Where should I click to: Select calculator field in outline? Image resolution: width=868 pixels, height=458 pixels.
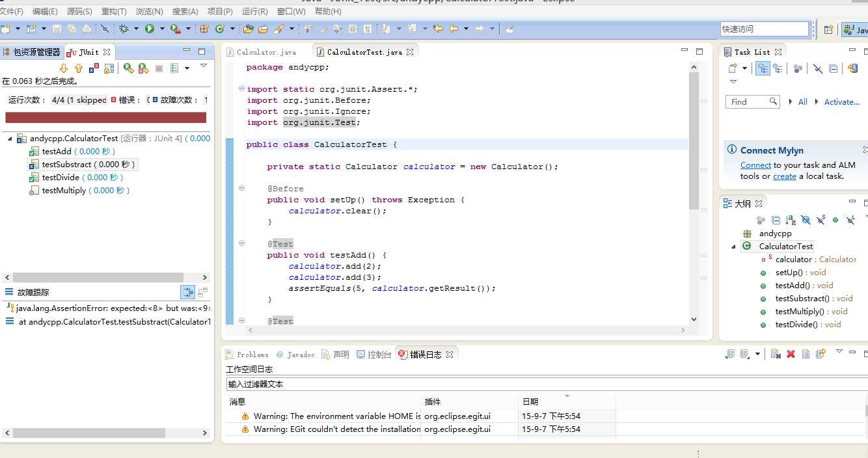tap(809, 260)
